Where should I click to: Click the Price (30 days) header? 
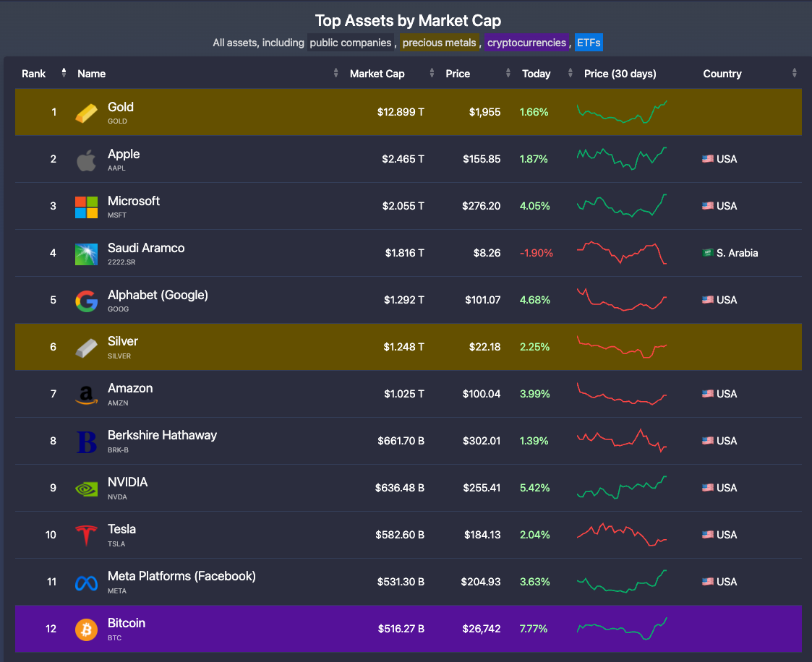tap(620, 74)
